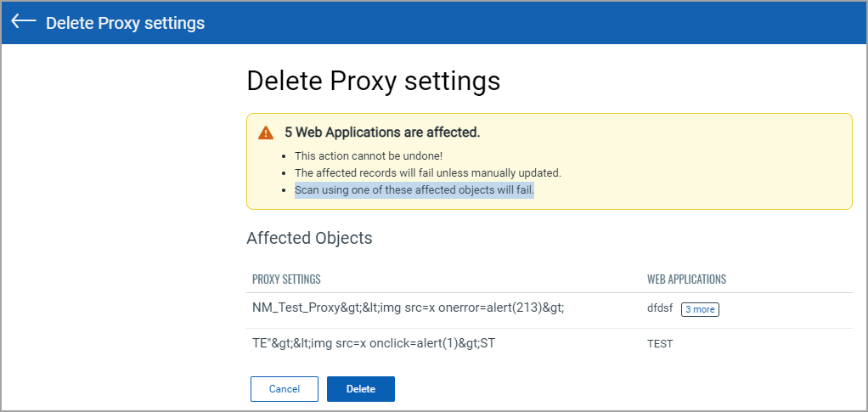This screenshot has width=868, height=412.
Task: Click the back arrow icon
Action: tap(24, 21)
